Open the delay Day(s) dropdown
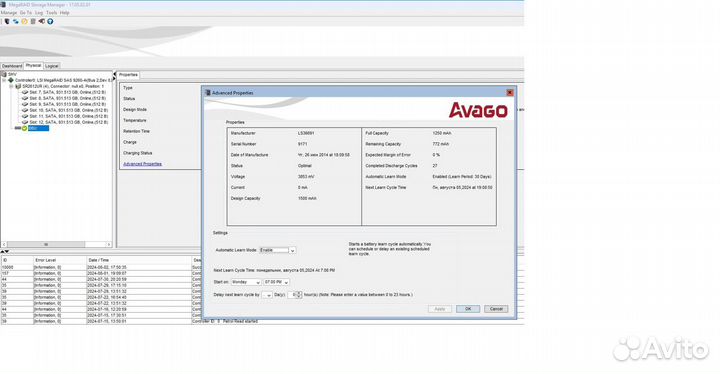 [267, 295]
